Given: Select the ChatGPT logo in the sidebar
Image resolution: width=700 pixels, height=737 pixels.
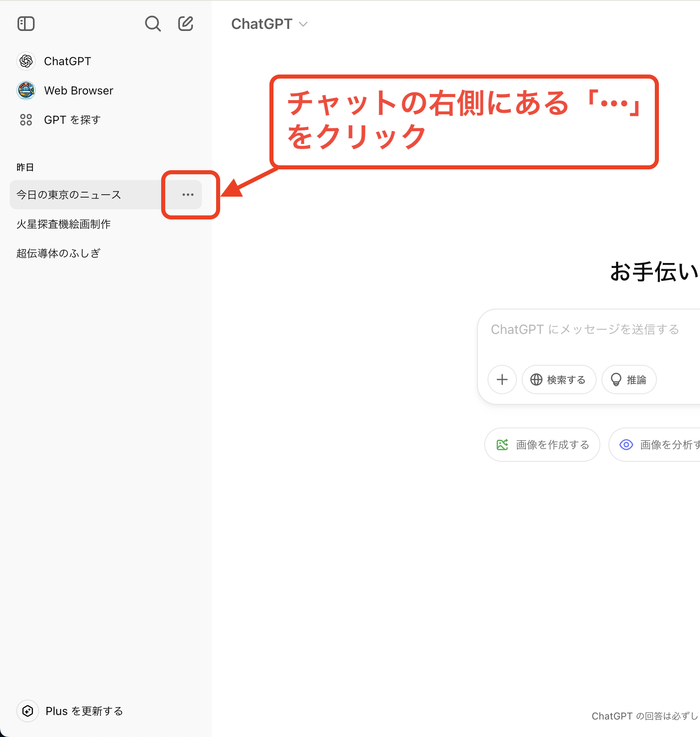Looking at the screenshot, I should click(26, 61).
